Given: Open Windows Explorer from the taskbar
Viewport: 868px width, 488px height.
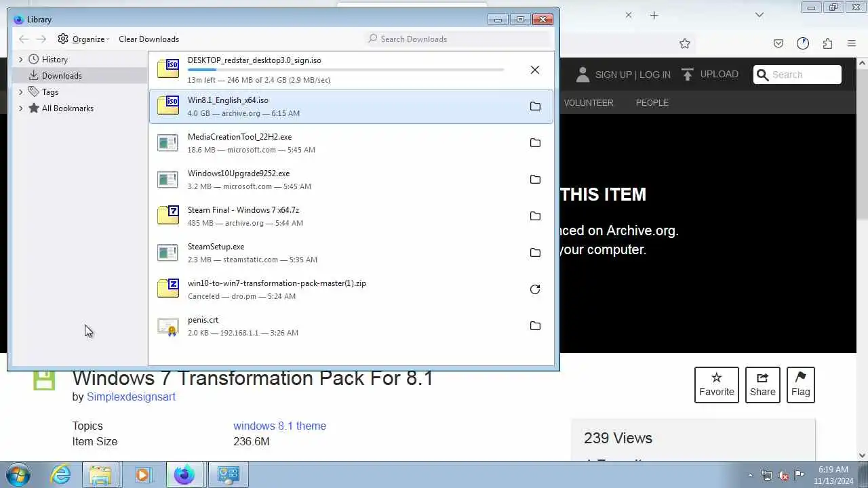Looking at the screenshot, I should 100,474.
